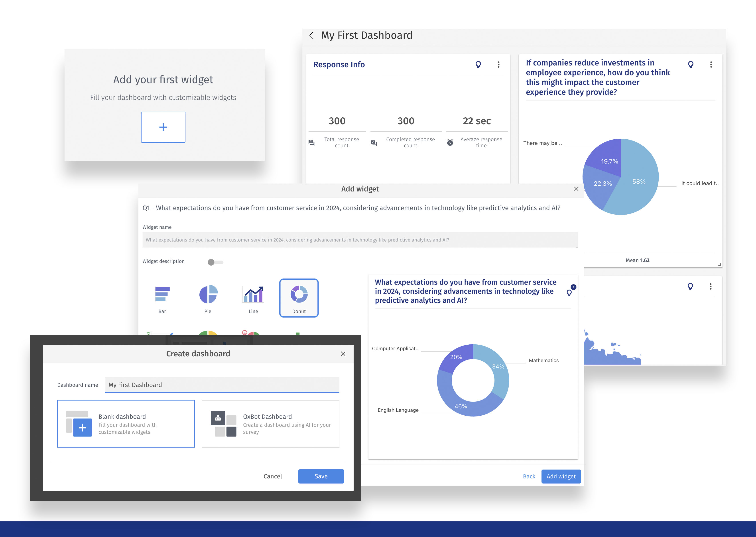Go back using arrow beside My First Dashboard
The width and height of the screenshot is (756, 537).
coord(311,35)
